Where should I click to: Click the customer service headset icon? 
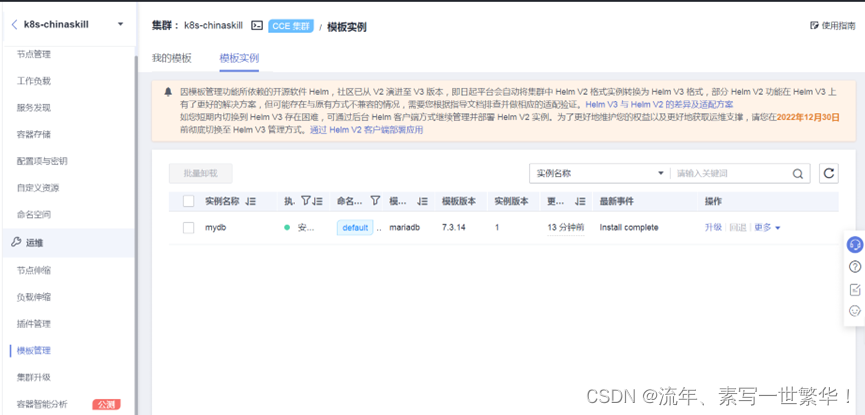pyautogui.click(x=855, y=243)
